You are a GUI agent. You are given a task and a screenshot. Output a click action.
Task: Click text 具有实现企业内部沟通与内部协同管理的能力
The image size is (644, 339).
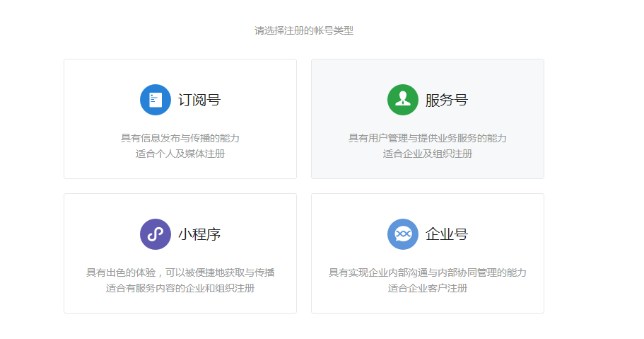pos(428,272)
